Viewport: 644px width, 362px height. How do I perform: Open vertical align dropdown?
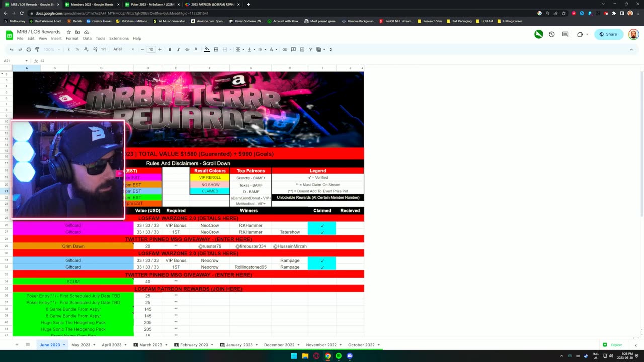pos(251,49)
